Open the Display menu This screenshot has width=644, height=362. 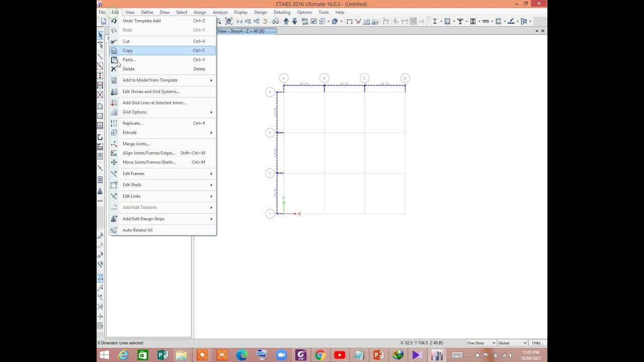tap(240, 12)
